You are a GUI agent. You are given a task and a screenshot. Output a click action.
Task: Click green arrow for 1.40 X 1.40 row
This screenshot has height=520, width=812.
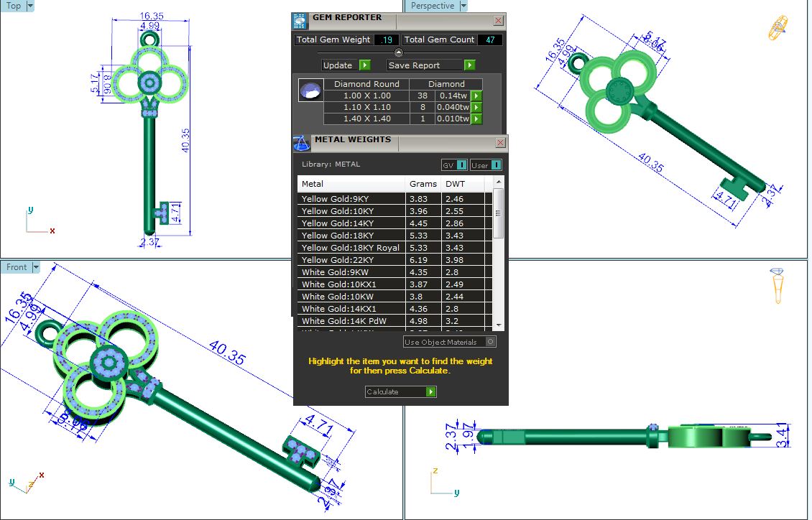(476, 119)
